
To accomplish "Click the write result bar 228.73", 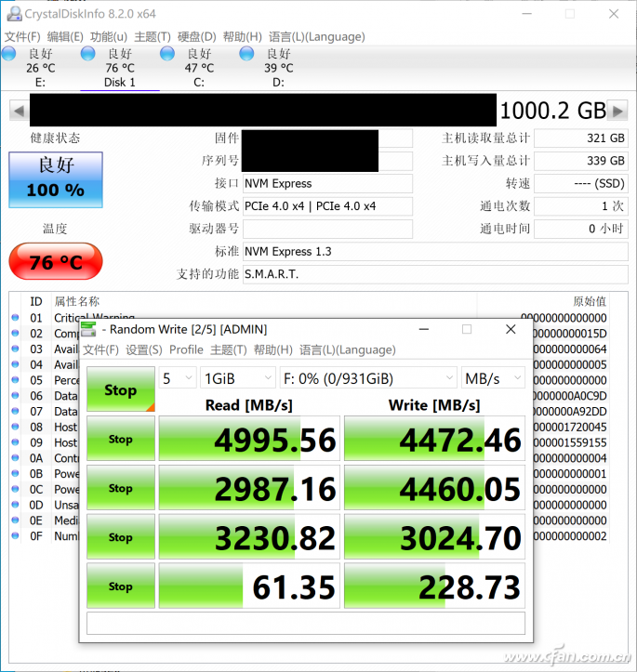I will pyautogui.click(x=434, y=586).
